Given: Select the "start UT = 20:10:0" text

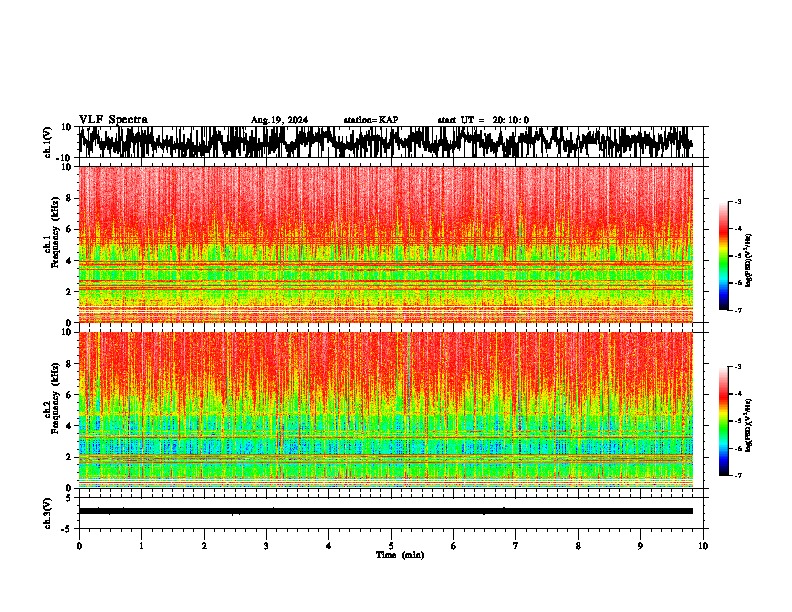Looking at the screenshot, I should click(483, 120).
